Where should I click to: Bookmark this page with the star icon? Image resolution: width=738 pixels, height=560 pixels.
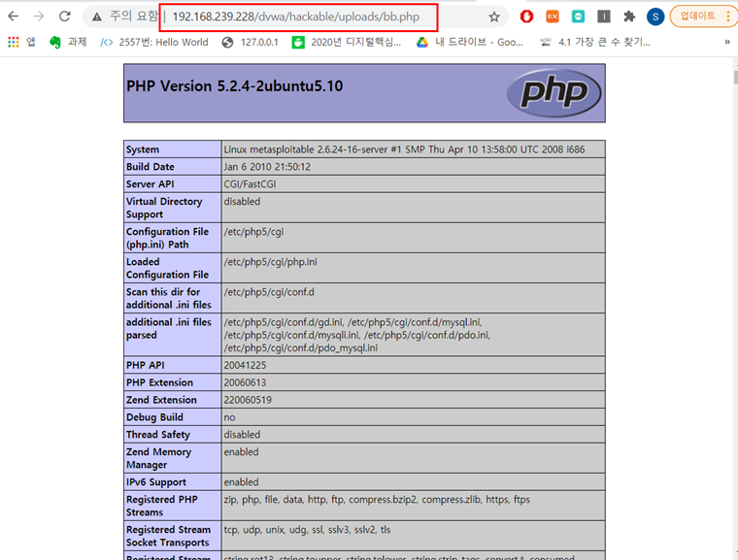[x=493, y=16]
